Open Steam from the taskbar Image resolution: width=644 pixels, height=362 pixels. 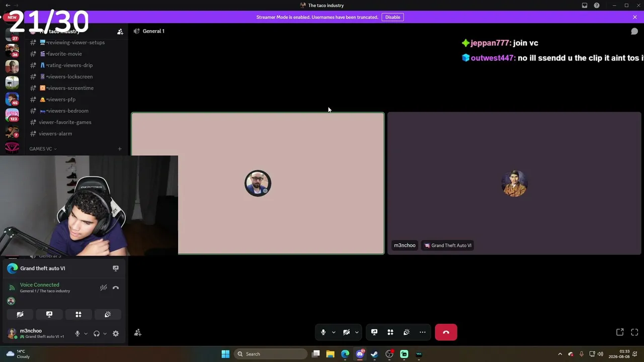[x=374, y=354]
